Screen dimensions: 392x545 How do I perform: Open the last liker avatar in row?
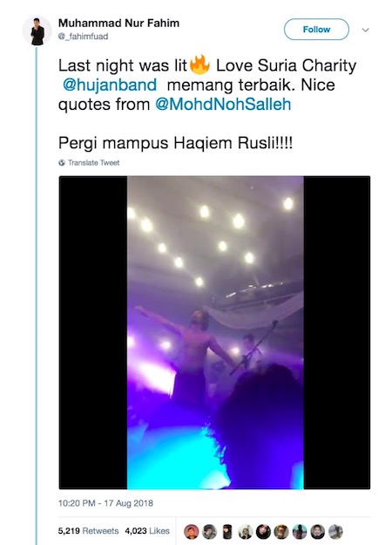click(335, 532)
